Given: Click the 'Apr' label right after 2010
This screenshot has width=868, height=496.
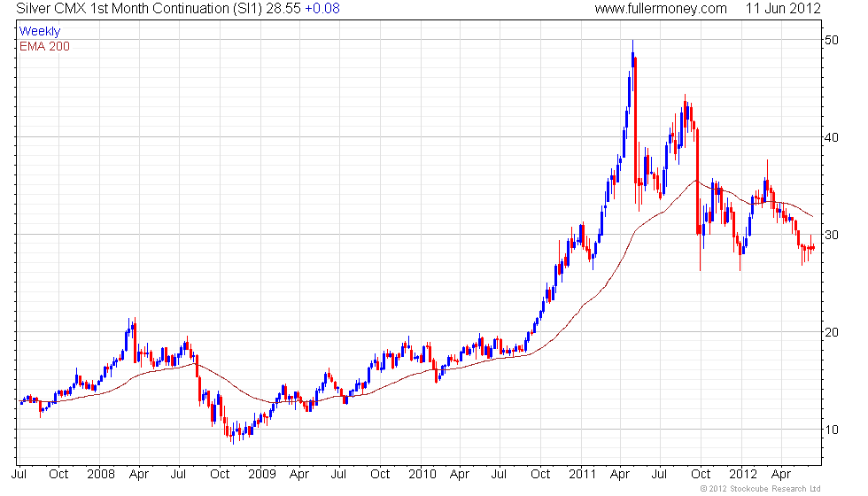Looking at the screenshot, I should coord(460,475).
